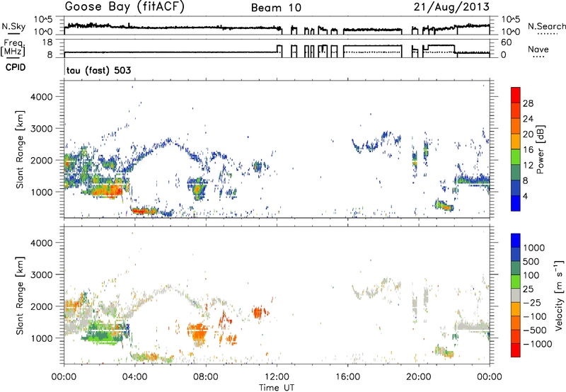Click the "500" label on Velocity colorbar

531,261
